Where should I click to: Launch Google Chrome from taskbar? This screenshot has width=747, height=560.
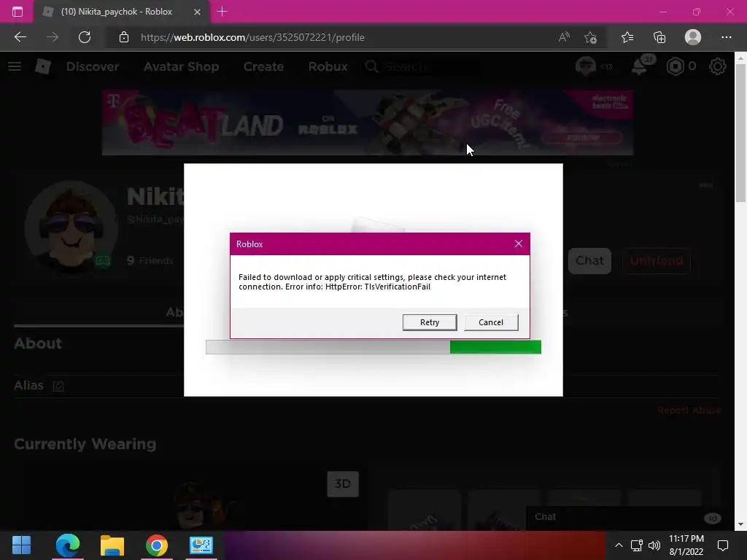tap(156, 545)
